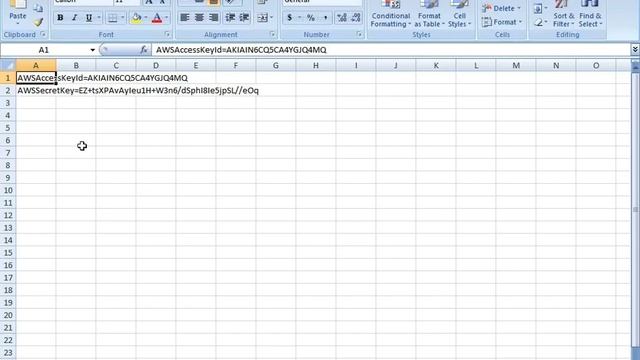This screenshot has height=360, width=640.
Task: Click the Name Box showing A1
Action: (x=44, y=50)
